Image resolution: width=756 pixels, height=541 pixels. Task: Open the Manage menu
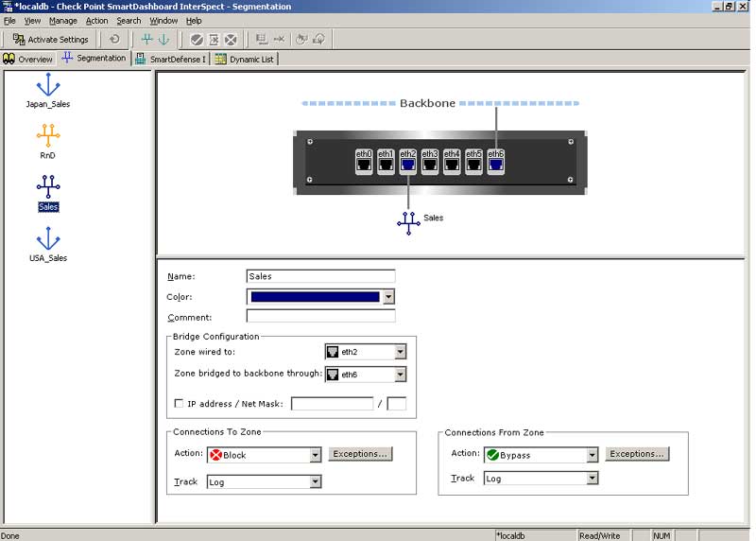[x=62, y=21]
